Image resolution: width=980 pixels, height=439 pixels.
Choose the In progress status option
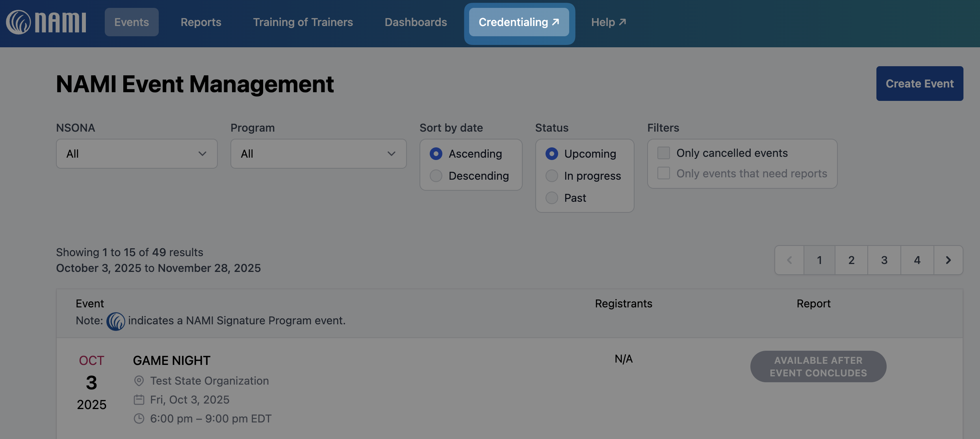click(x=551, y=176)
